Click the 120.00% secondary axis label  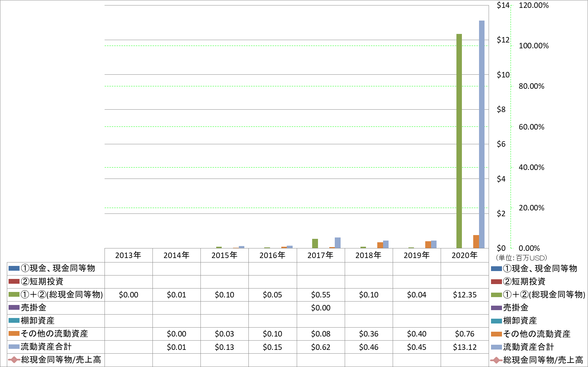534,5
